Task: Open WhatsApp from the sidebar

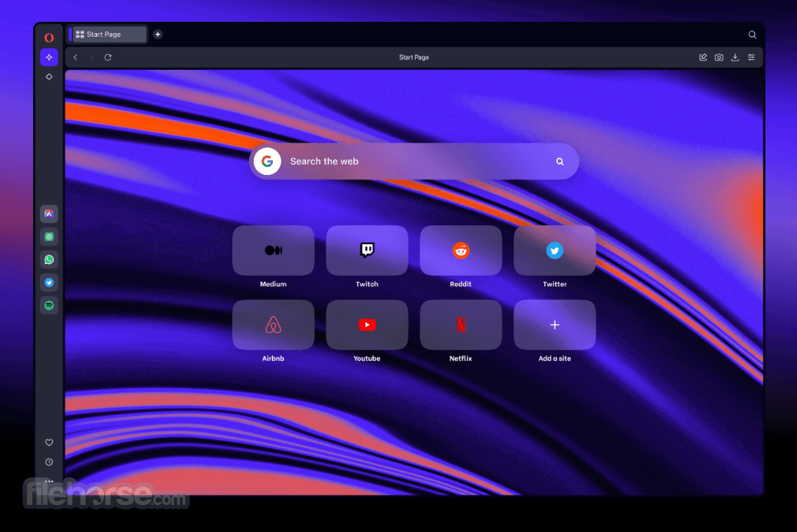Action: pos(49,259)
